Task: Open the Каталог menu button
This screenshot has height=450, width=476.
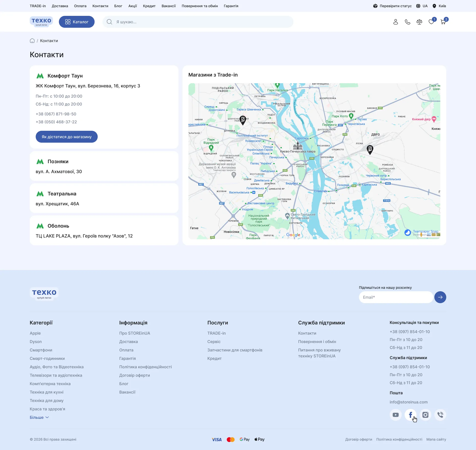Action: pyautogui.click(x=77, y=22)
